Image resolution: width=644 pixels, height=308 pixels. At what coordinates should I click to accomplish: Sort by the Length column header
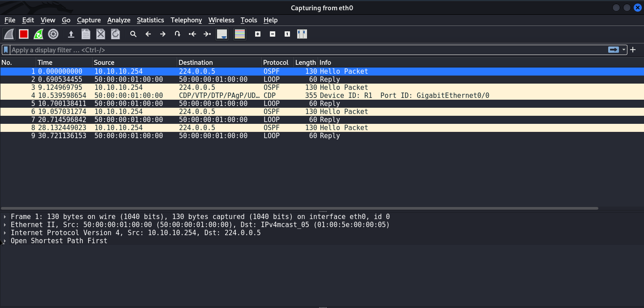point(306,63)
